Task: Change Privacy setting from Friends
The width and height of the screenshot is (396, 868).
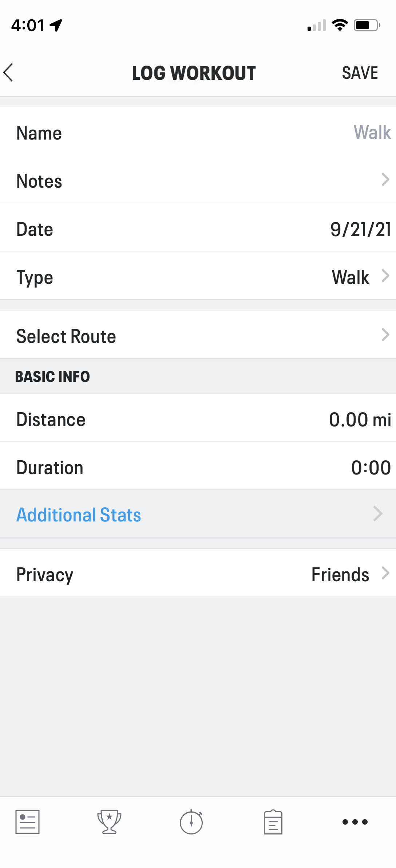Action: pyautogui.click(x=198, y=573)
